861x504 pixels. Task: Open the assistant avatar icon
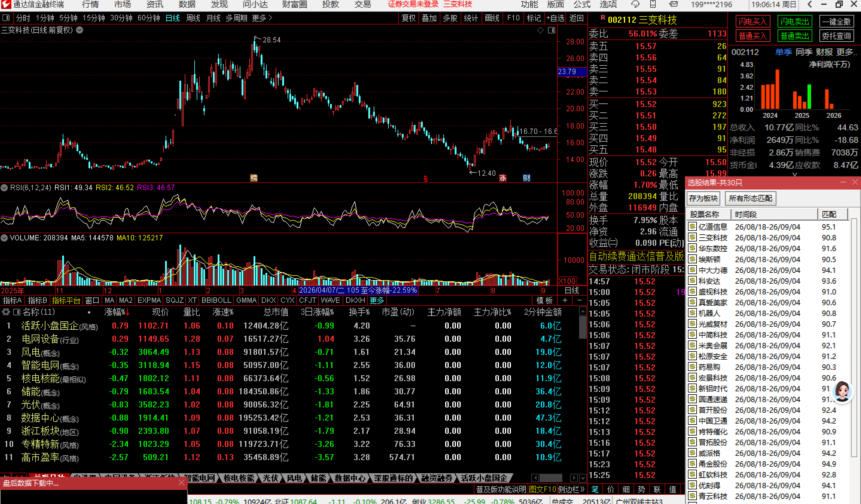tap(842, 392)
